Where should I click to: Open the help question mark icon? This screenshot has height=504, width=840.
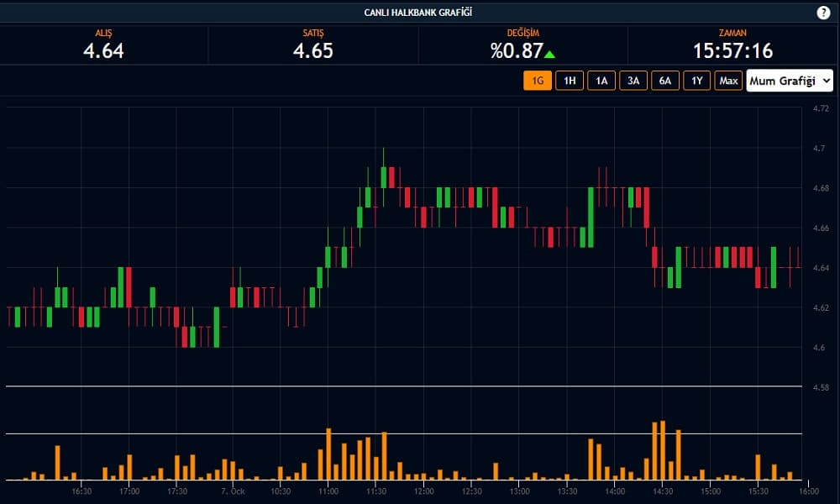pyautogui.click(x=823, y=13)
